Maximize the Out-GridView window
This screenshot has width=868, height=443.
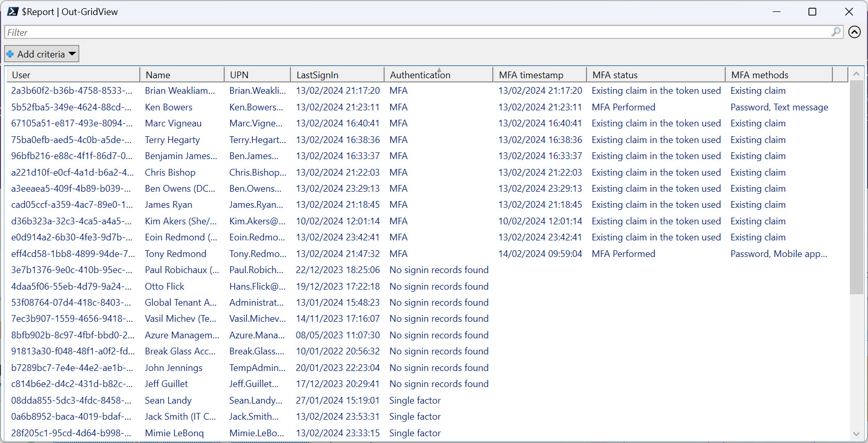[812, 12]
